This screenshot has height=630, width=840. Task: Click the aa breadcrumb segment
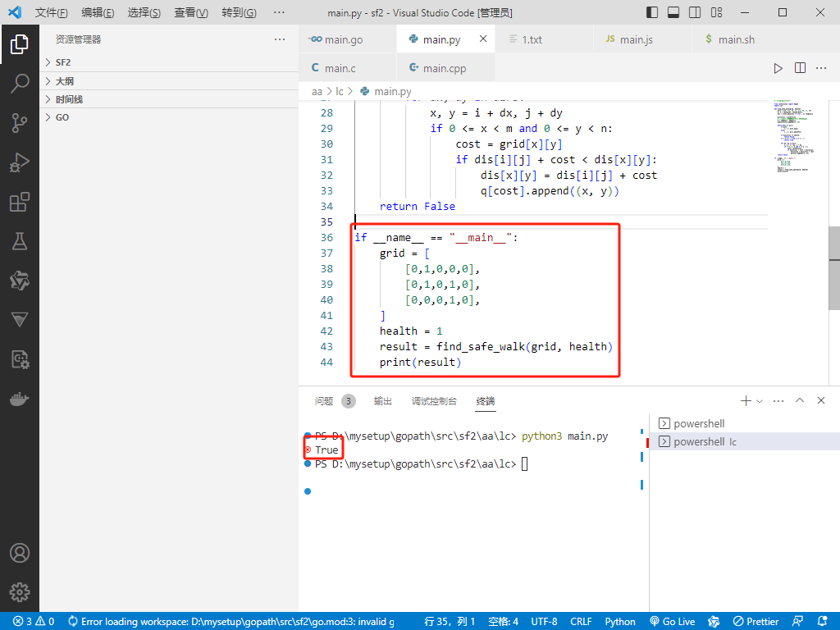(x=317, y=92)
